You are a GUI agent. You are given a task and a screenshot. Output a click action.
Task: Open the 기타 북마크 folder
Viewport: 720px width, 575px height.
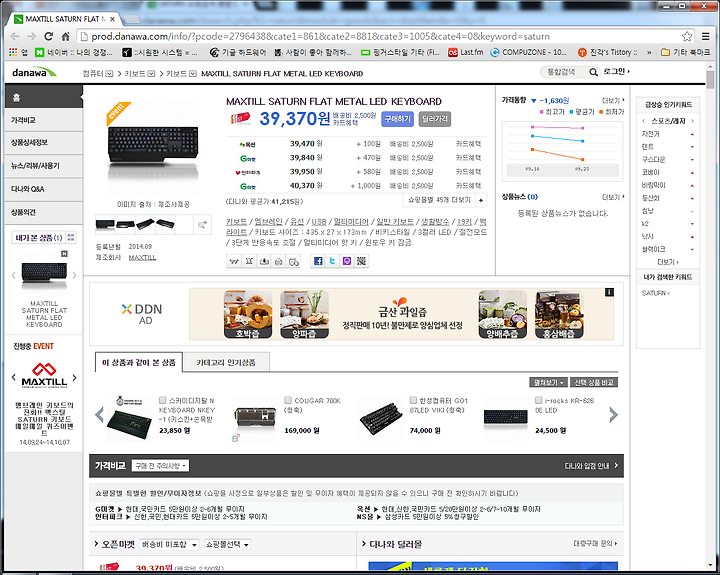coord(686,52)
